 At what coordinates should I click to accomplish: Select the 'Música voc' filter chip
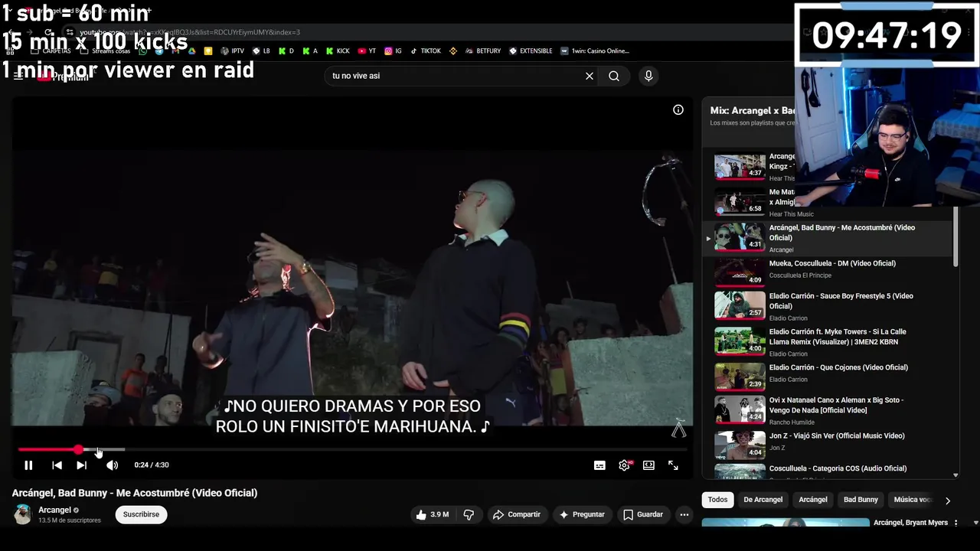click(912, 500)
